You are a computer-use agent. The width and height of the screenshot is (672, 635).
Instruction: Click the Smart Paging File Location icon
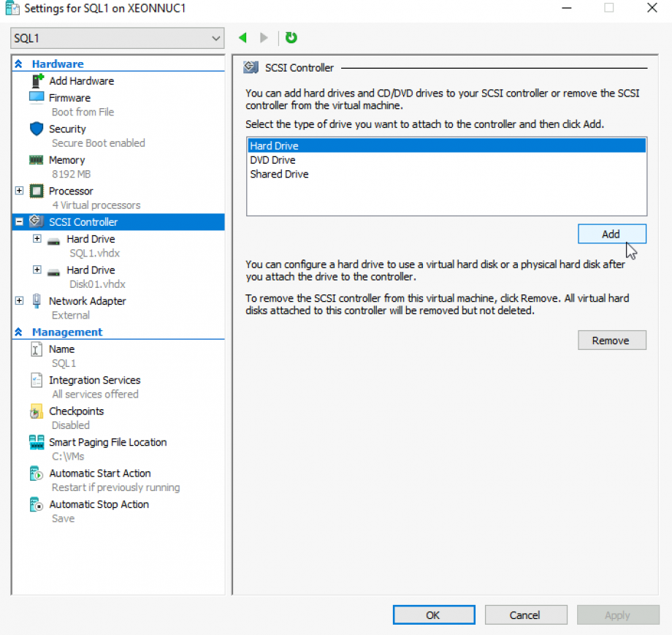click(x=37, y=443)
